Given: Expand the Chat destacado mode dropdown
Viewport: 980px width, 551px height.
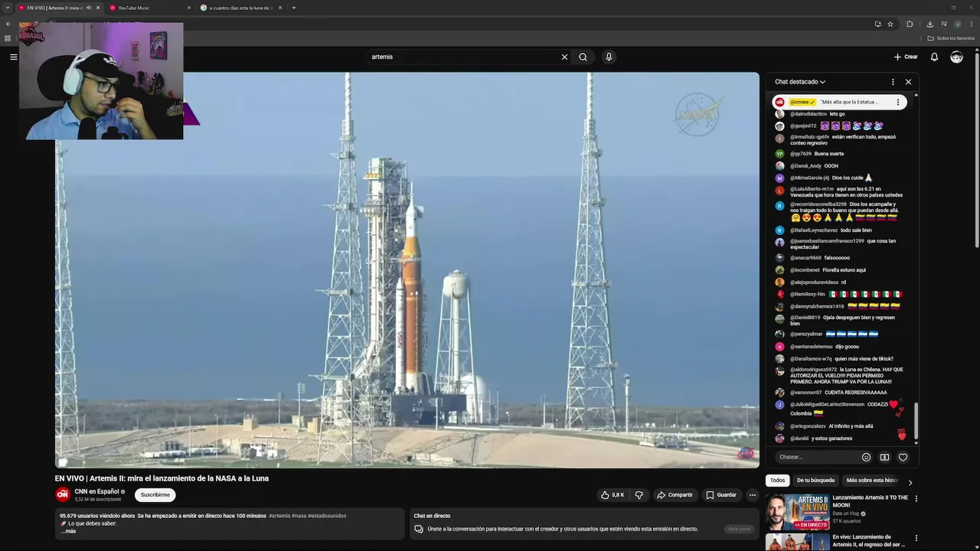Looking at the screenshot, I should coord(800,82).
